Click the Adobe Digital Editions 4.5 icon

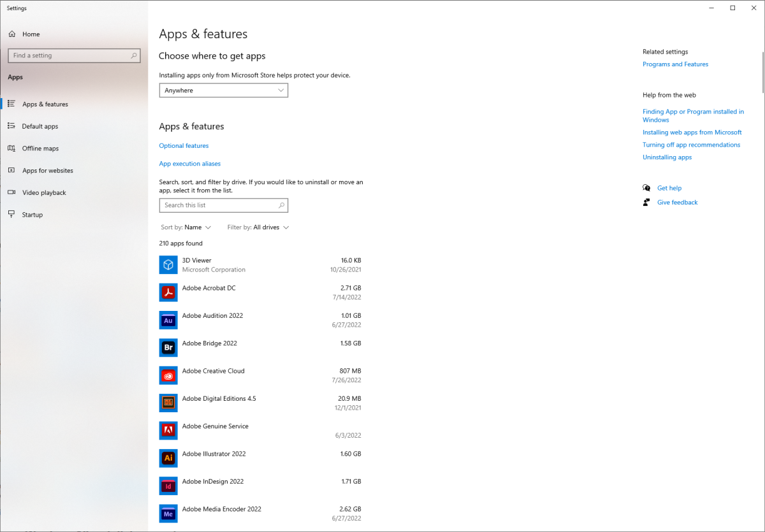click(x=168, y=403)
